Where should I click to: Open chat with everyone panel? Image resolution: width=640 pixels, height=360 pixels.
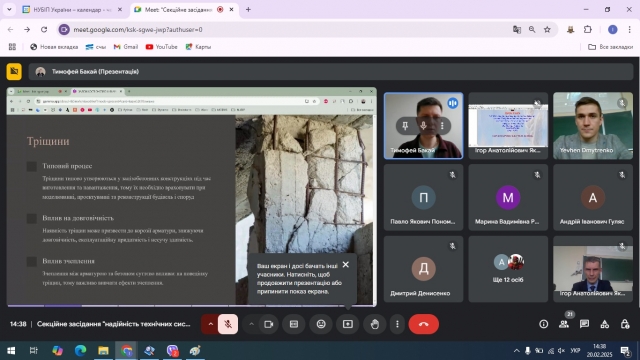coord(584,324)
